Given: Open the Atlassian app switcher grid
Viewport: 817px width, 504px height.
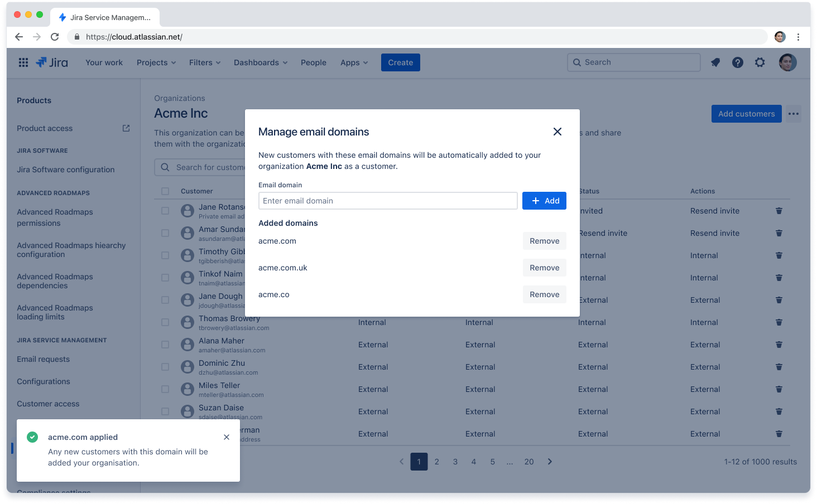Looking at the screenshot, I should coord(23,62).
